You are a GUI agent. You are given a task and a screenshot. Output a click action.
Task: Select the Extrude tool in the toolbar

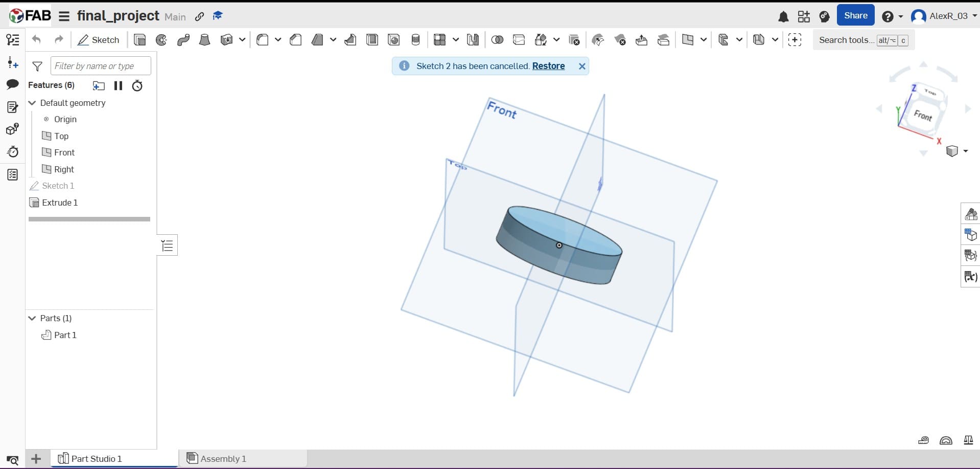(x=139, y=40)
